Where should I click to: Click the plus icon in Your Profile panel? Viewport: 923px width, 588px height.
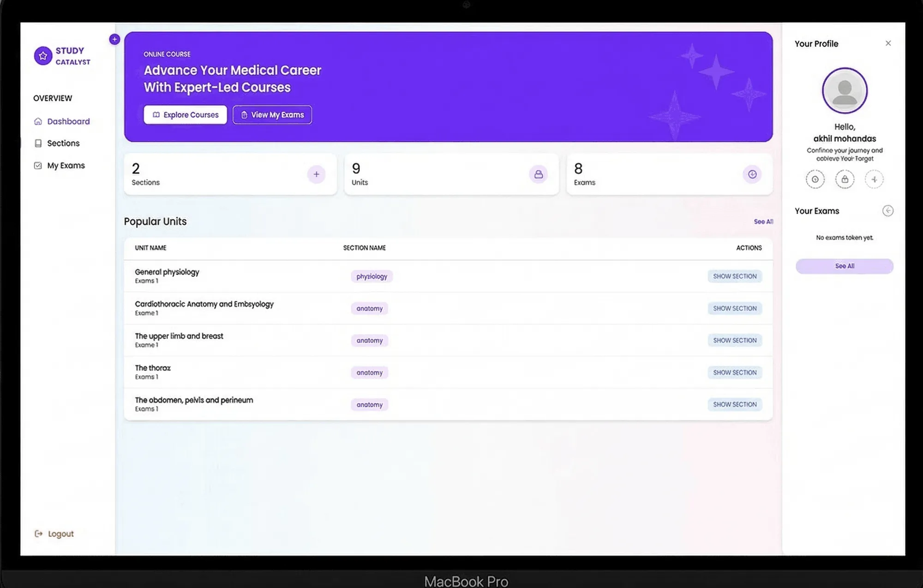pyautogui.click(x=875, y=179)
